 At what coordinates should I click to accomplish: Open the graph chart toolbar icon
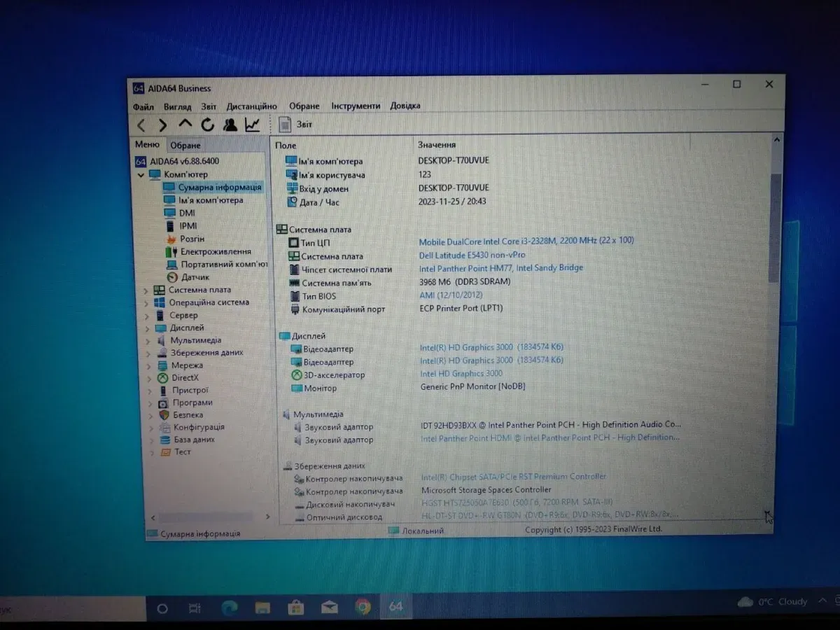point(252,125)
